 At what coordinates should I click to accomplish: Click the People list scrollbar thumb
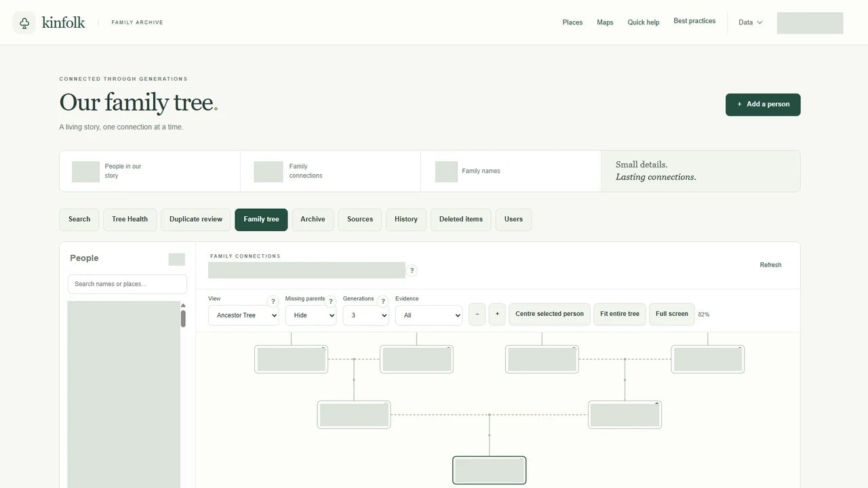(183, 319)
